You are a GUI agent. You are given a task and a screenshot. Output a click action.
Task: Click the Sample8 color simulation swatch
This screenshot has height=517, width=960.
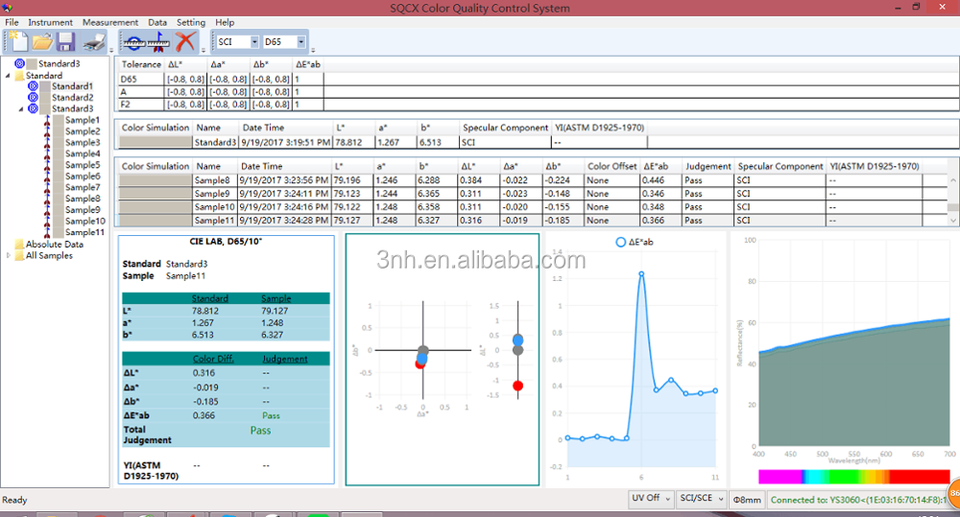(x=154, y=180)
